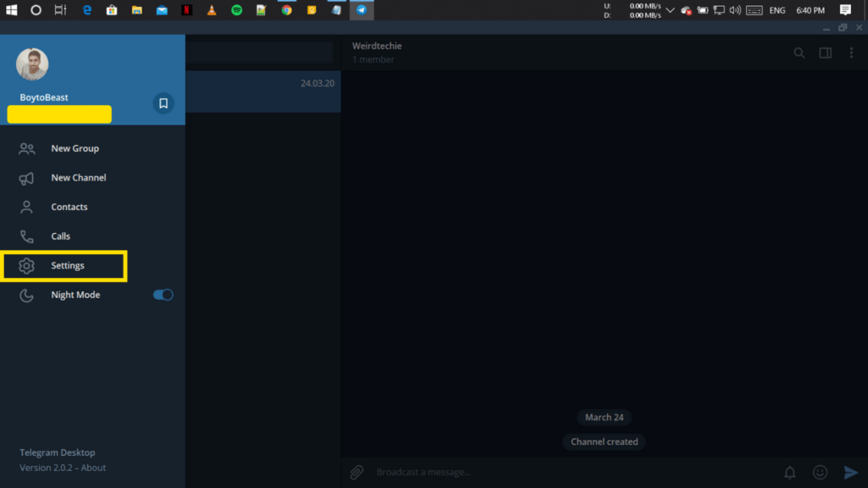Open Settings from the side menu
Viewport: 868px width, 488px height.
tap(92, 265)
